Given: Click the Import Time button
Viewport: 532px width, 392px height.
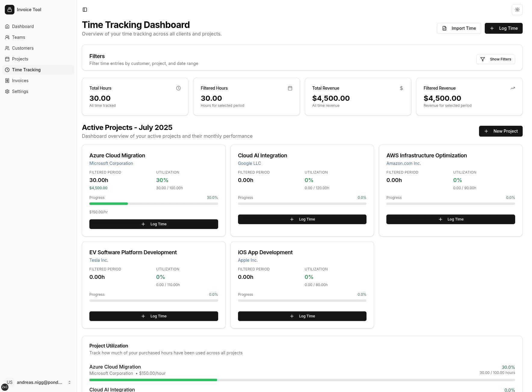Looking at the screenshot, I should point(459,28).
